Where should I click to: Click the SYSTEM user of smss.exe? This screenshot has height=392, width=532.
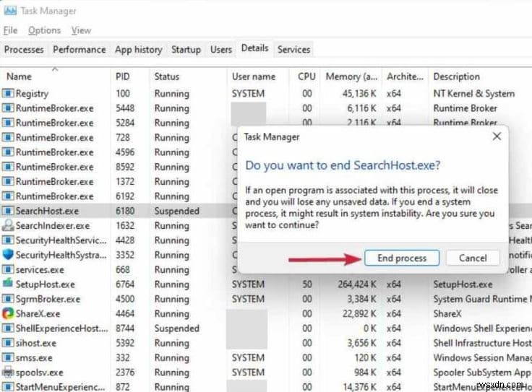tap(248, 358)
